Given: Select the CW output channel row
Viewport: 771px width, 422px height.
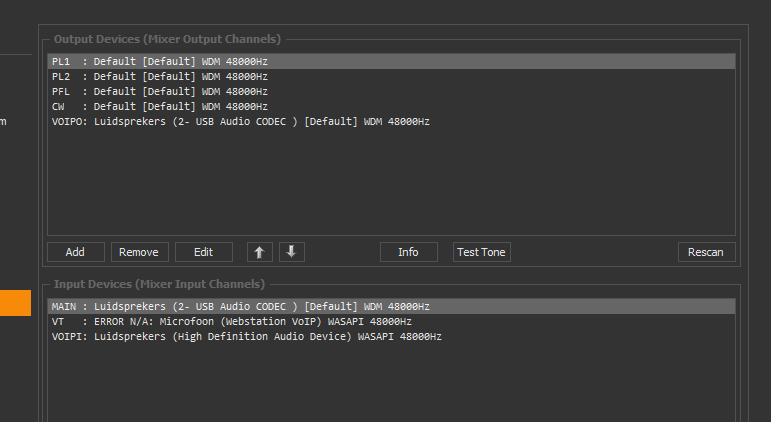Looking at the screenshot, I should [160, 106].
